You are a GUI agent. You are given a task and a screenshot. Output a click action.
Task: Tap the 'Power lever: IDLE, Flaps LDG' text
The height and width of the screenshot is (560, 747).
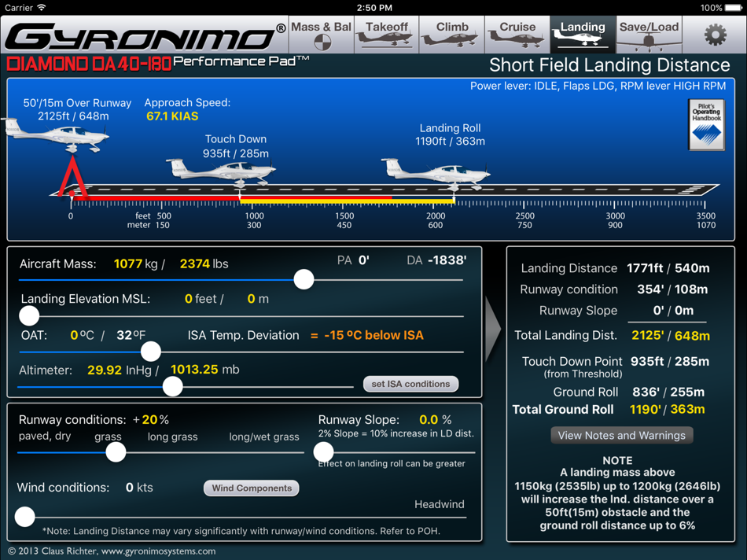coord(598,86)
